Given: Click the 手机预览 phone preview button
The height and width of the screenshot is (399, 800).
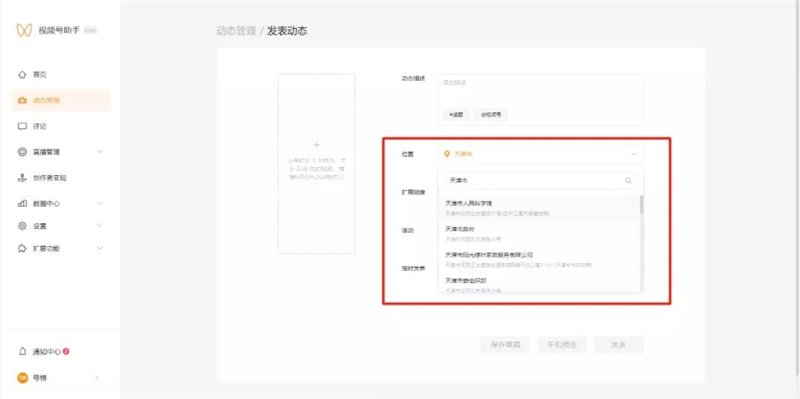Looking at the screenshot, I should 562,345.
